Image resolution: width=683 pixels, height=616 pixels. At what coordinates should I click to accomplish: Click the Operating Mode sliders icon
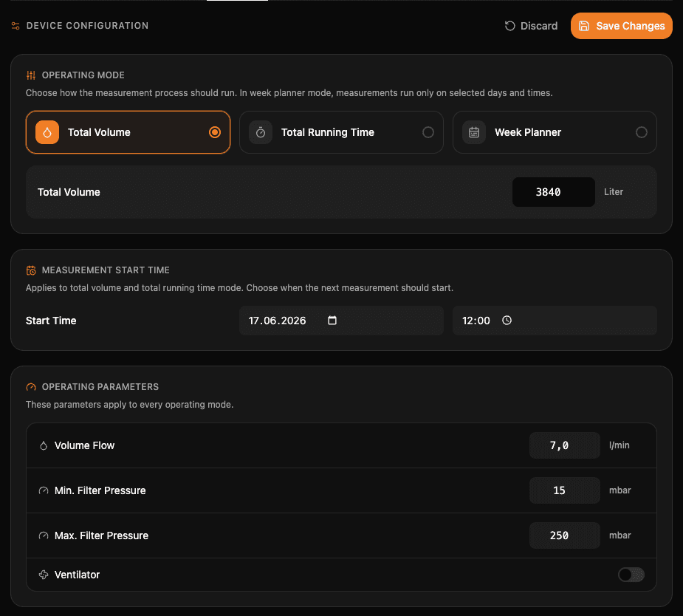(31, 75)
